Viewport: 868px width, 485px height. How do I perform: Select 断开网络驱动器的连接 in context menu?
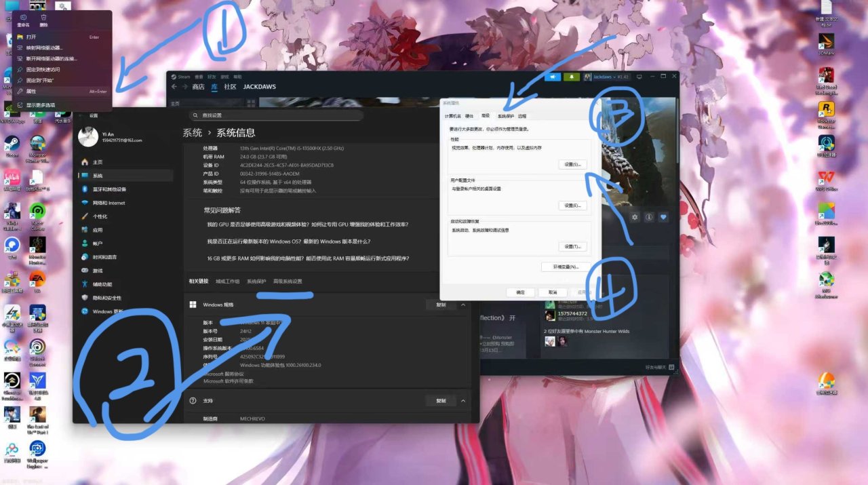(62, 58)
